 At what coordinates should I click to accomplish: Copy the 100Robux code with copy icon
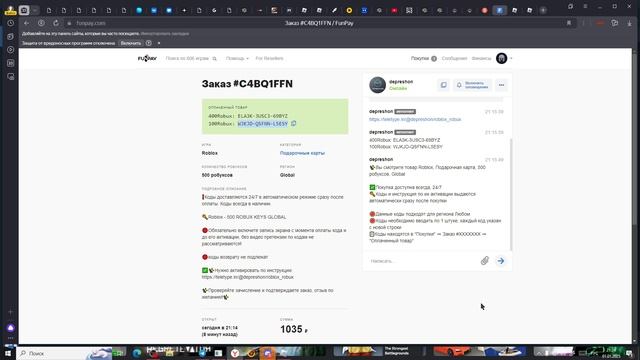[293, 123]
